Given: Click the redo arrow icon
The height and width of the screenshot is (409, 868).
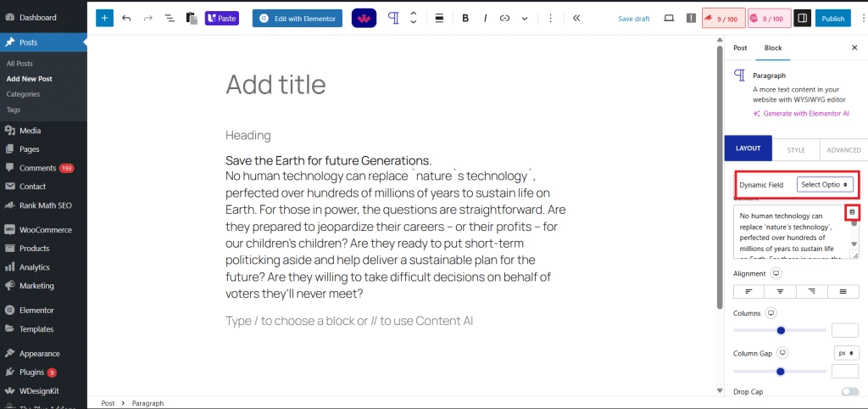Looking at the screenshot, I should click(x=147, y=19).
